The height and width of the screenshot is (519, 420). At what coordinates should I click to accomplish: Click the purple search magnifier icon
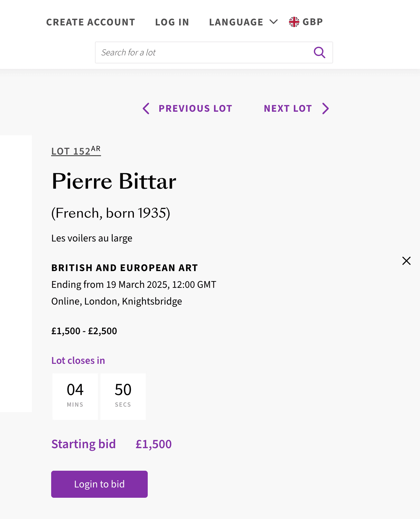[319, 52]
